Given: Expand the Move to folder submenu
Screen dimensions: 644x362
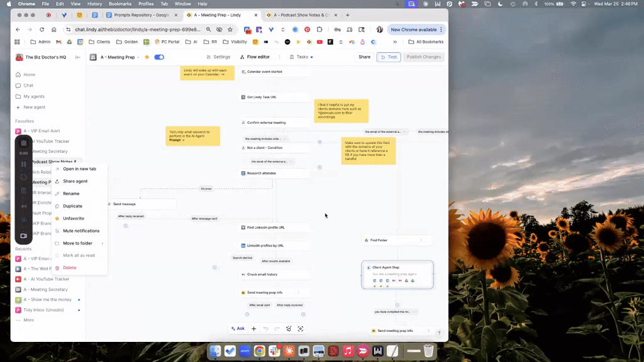Looking at the screenshot, I should point(79,243).
